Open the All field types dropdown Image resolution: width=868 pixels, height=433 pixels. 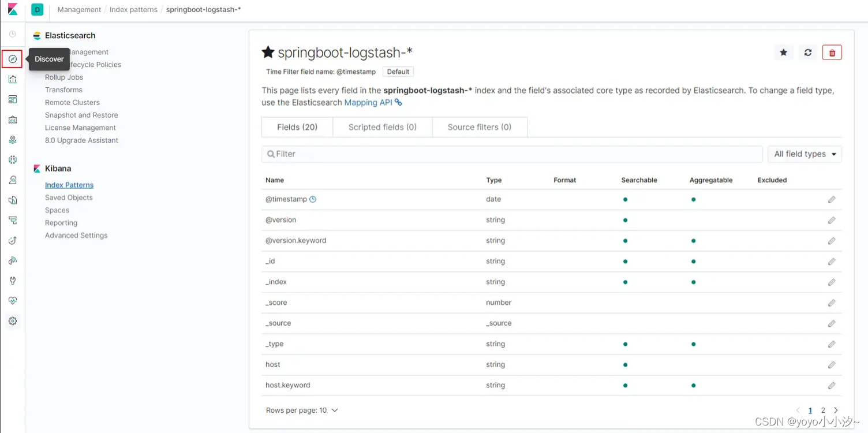coord(805,154)
